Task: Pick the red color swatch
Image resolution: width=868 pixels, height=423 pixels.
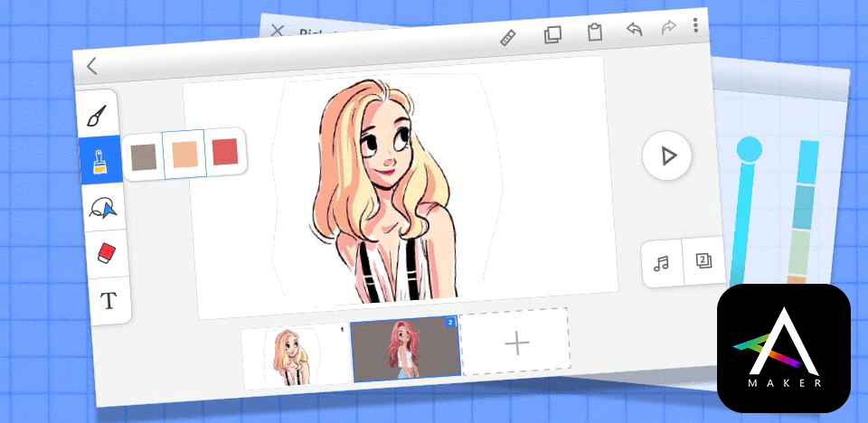Action: tap(225, 152)
